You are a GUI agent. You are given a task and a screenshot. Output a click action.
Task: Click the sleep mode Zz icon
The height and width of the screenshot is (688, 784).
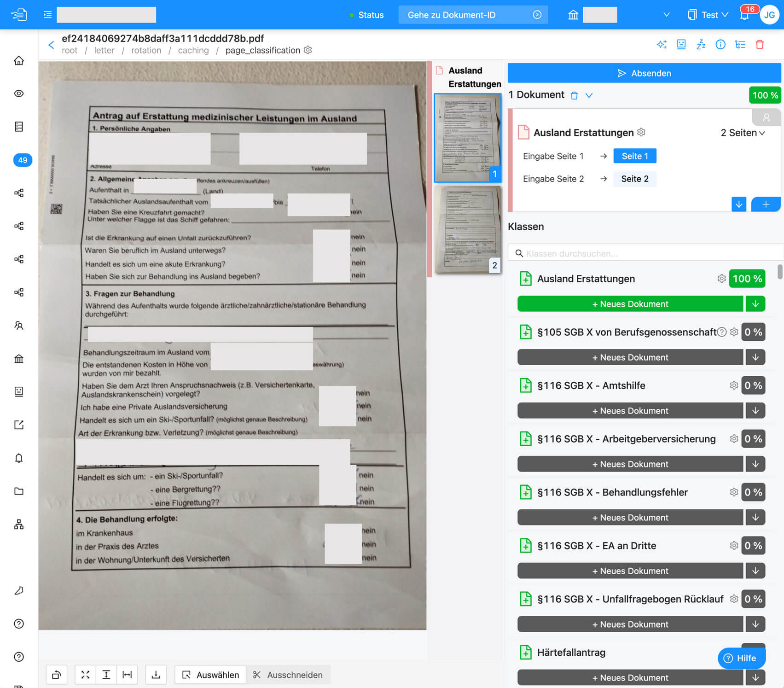[701, 44]
